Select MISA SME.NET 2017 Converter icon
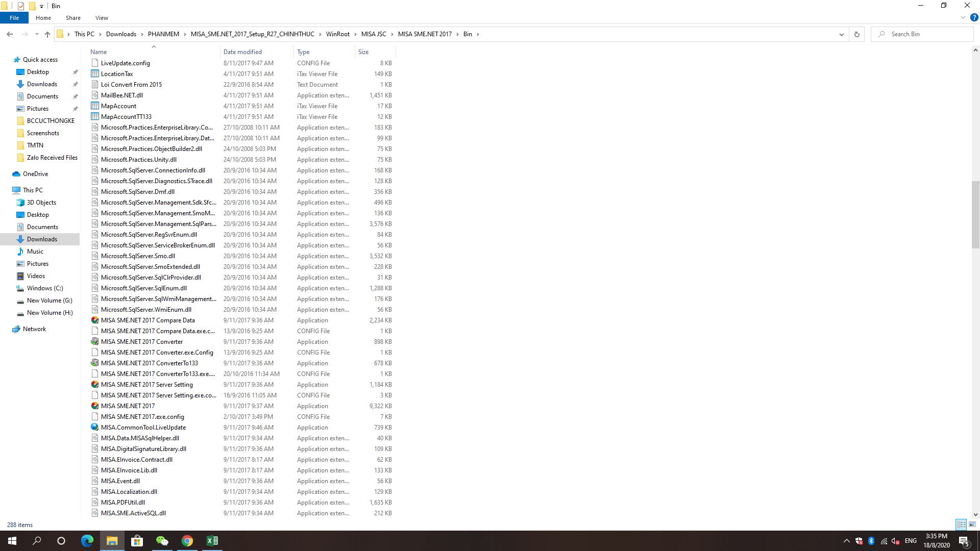This screenshot has width=980, height=551. point(95,342)
